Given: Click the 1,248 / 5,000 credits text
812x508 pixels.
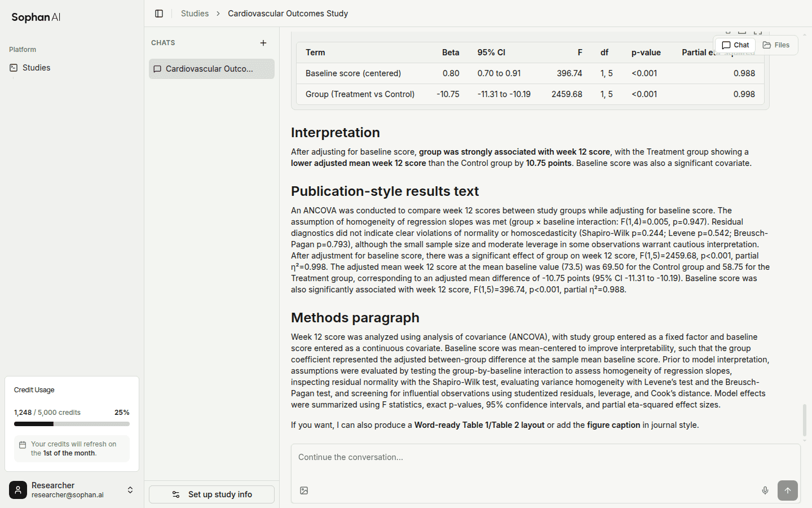Looking at the screenshot, I should (47, 413).
